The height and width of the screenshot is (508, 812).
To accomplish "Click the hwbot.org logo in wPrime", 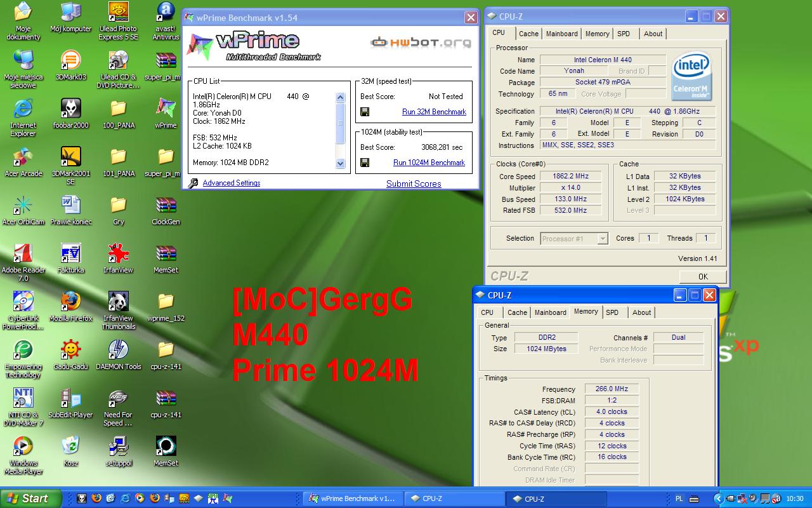I will pyautogui.click(x=421, y=43).
